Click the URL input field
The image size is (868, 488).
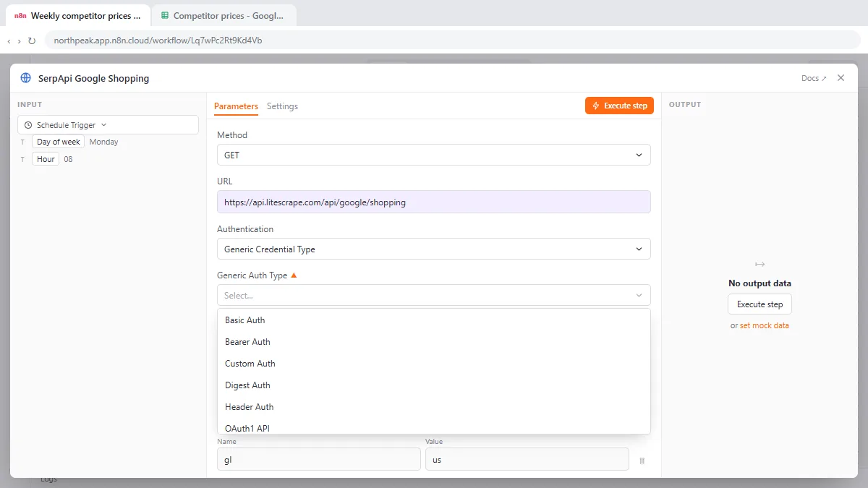[434, 202]
